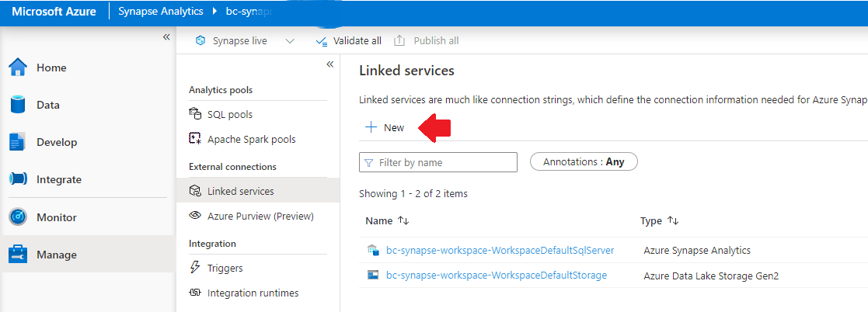This screenshot has height=312, width=868.
Task: Select Linked services in the menu
Action: [258, 192]
